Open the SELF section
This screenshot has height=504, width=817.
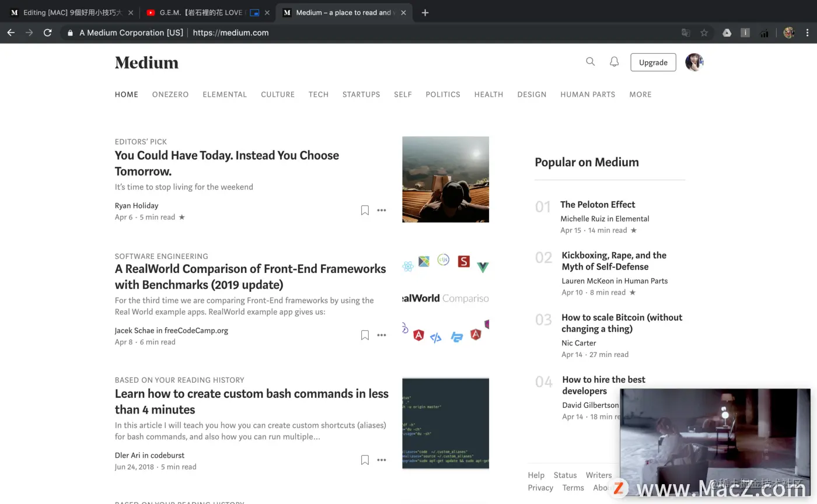(403, 94)
